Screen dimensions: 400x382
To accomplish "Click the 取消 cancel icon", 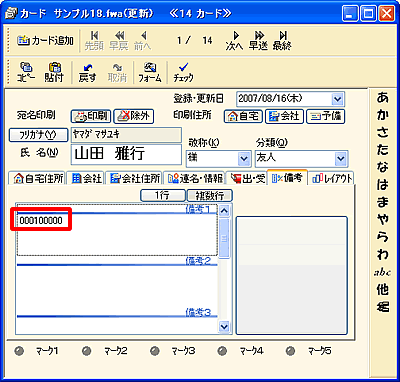I will 117,72.
